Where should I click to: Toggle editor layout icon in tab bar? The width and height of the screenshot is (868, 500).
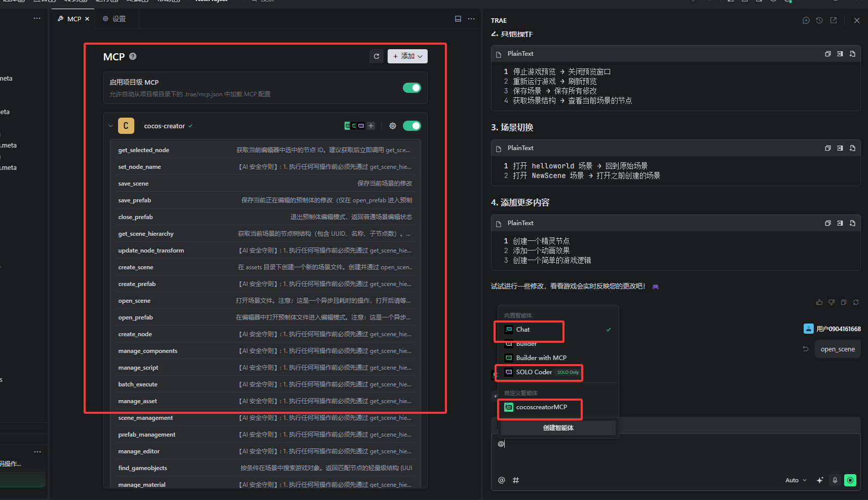tap(458, 19)
